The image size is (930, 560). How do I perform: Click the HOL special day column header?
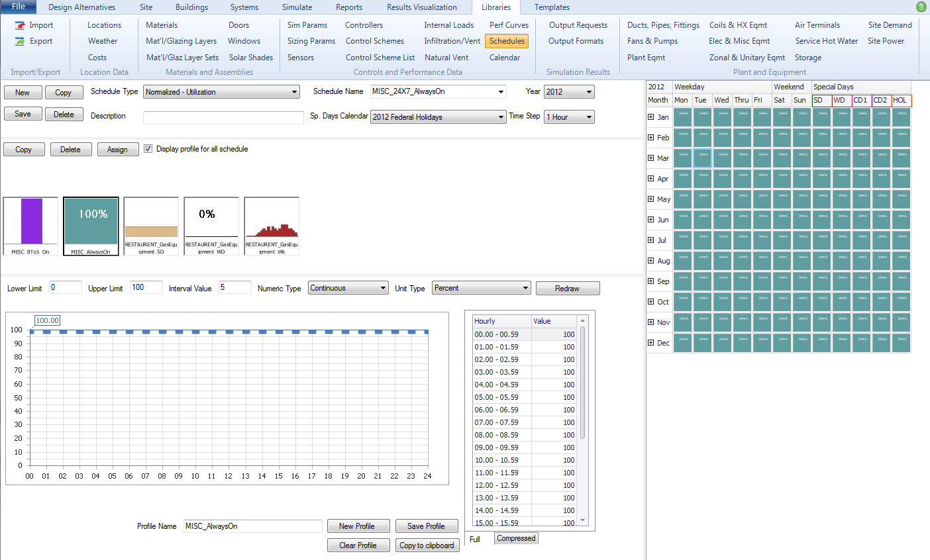902,101
